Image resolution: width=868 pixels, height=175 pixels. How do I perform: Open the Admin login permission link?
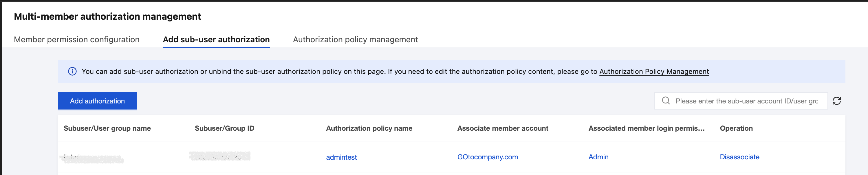(x=598, y=157)
